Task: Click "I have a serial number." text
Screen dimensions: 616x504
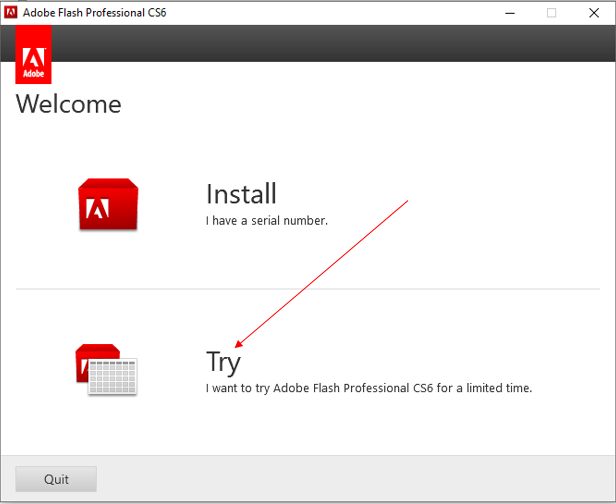Action: coord(267,221)
